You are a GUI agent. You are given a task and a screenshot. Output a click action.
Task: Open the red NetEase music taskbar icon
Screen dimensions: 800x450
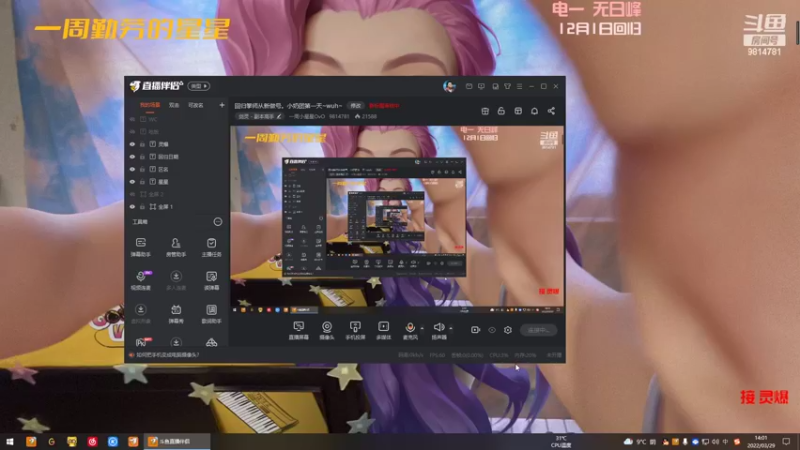coord(92,442)
